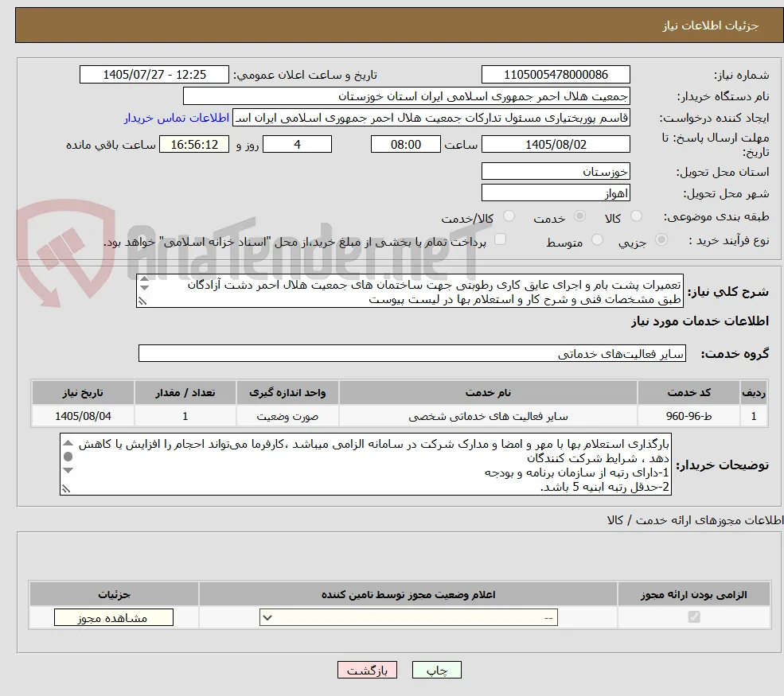Viewport: 784px width, 696px height.
Task: Click اطلاعات مجوزهای ارائه خدمت / کالا heading
Action: (x=695, y=521)
